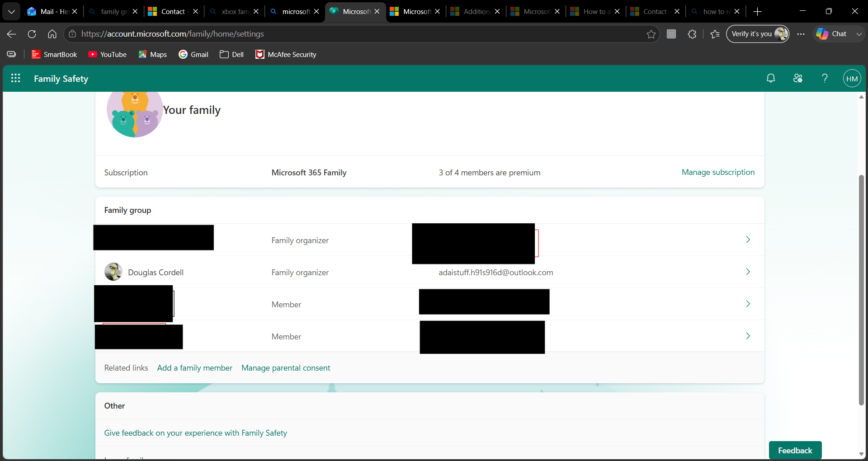Open the McAfee Security bookmark
Image resolution: width=868 pixels, height=461 pixels.
(x=286, y=54)
